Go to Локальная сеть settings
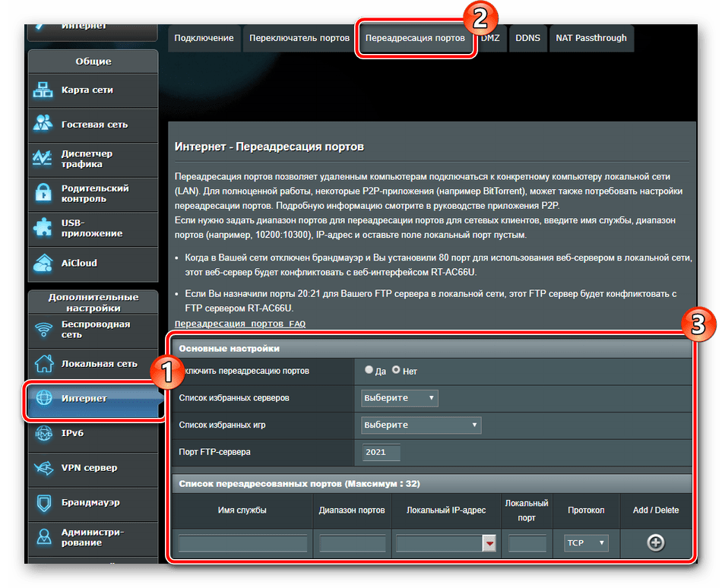 (x=93, y=365)
